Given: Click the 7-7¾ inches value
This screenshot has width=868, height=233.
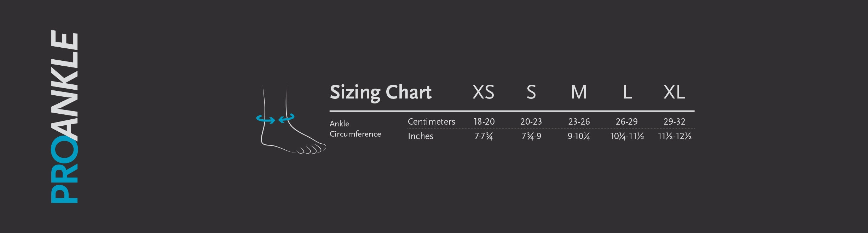Looking at the screenshot, I should click(484, 136).
